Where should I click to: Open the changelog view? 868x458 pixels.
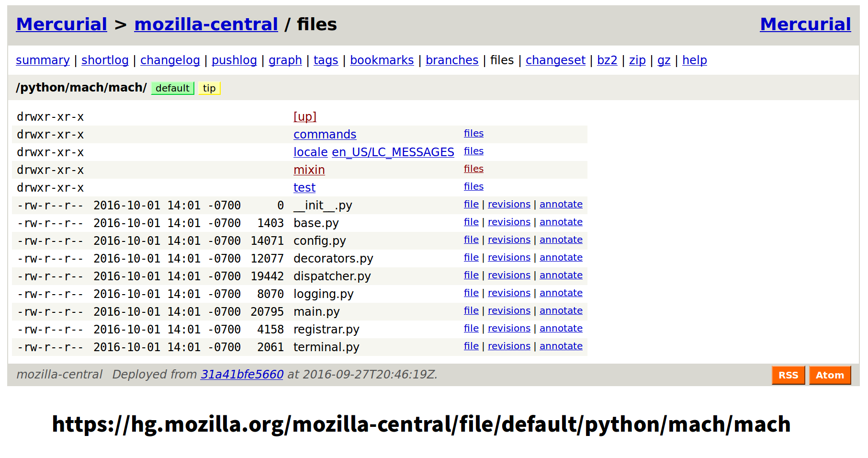click(170, 60)
